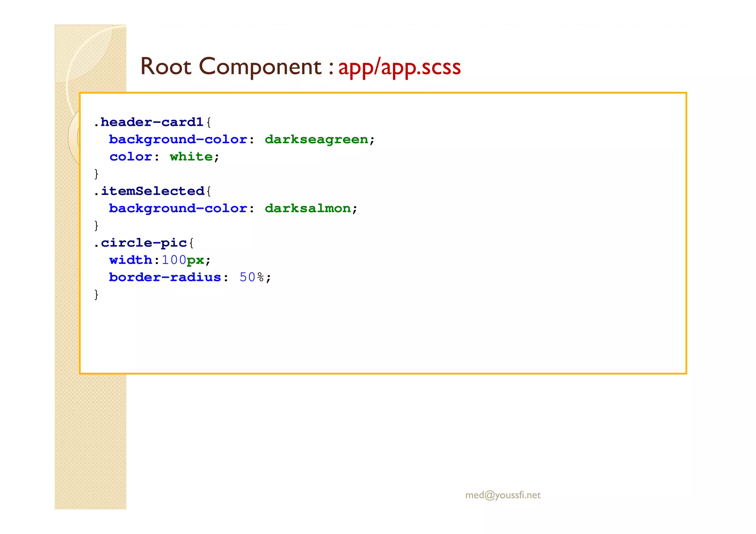
Task: Select the '.header-card1' selector line
Action: (x=152, y=122)
